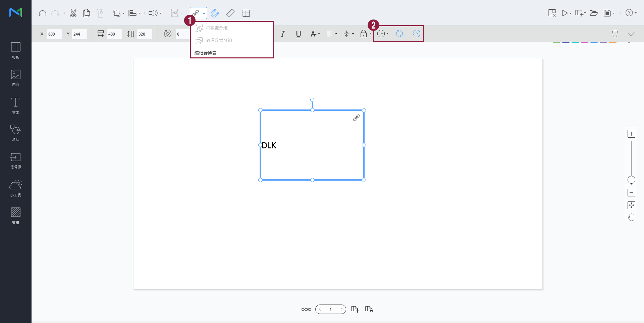Screen dimensions: 644x323
Task: Click the delete trash can icon
Action: pyautogui.click(x=614, y=34)
